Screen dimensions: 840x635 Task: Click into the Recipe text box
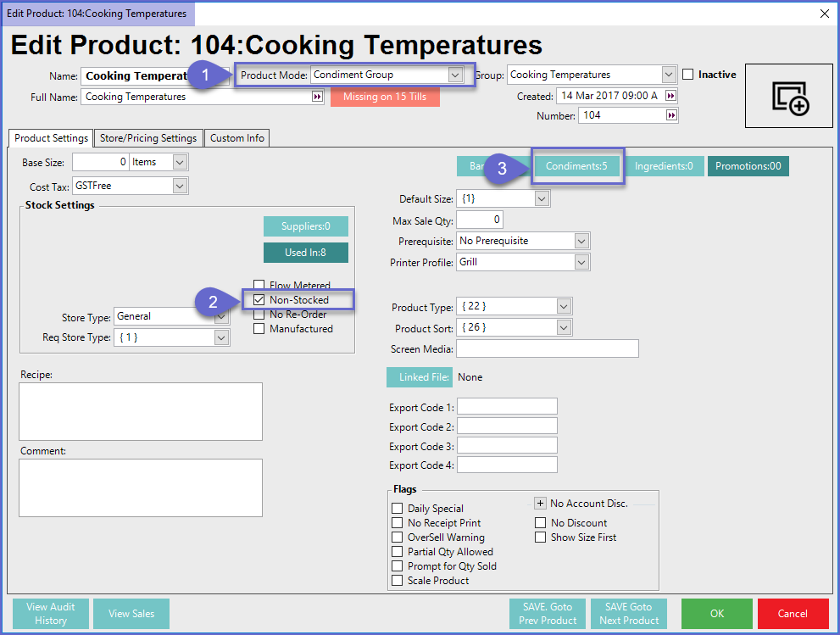141,411
